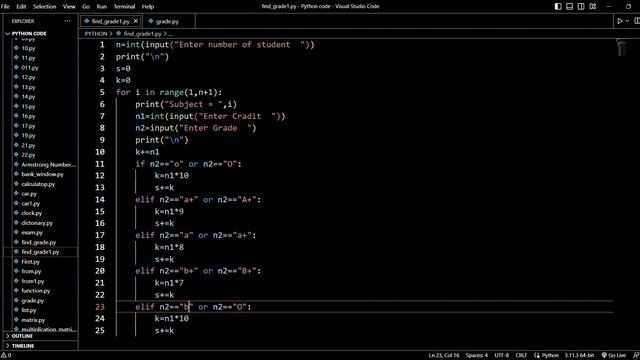This screenshot has width=640, height=360.
Task: Click the Go Live status bar button
Action: pos(614,356)
